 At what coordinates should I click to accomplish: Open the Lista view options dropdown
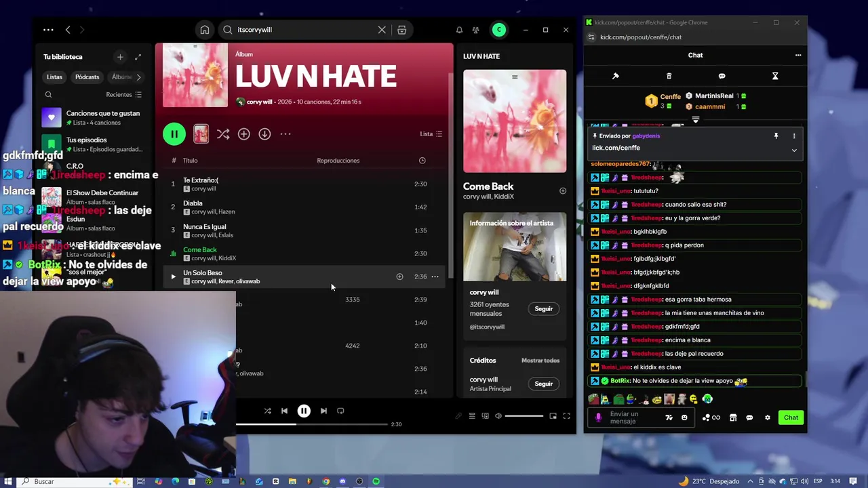point(431,134)
